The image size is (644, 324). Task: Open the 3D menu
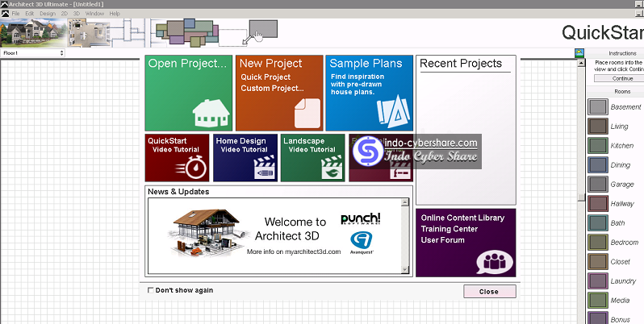coord(77,14)
